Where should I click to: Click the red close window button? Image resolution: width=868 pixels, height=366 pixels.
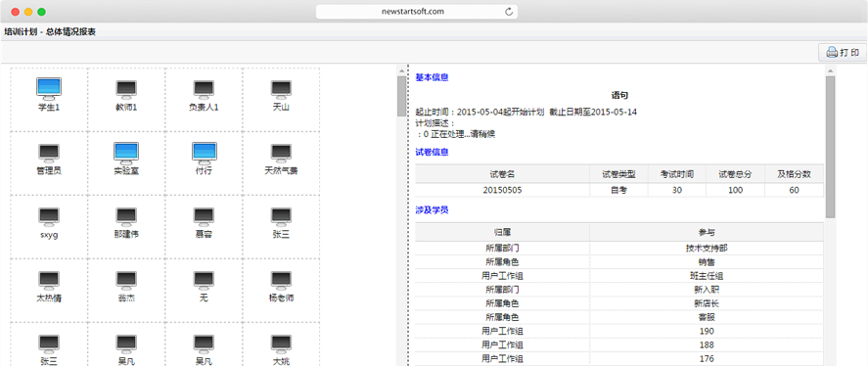point(15,12)
